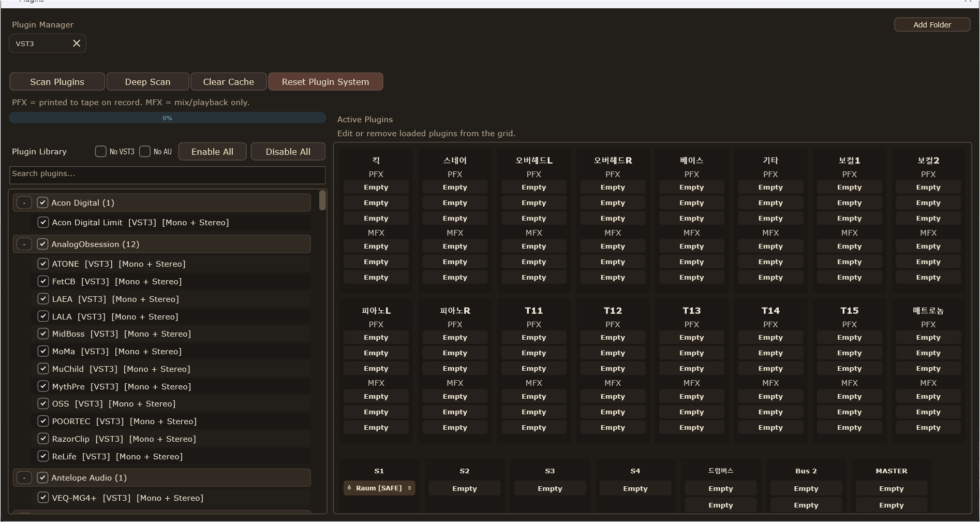Enable the No VST3 checkbox
This screenshot has width=980, height=522.
tap(101, 151)
